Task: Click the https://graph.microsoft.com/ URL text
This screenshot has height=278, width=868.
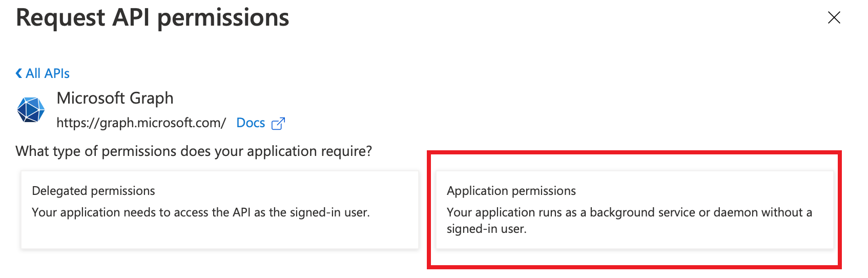Action: coord(141,123)
